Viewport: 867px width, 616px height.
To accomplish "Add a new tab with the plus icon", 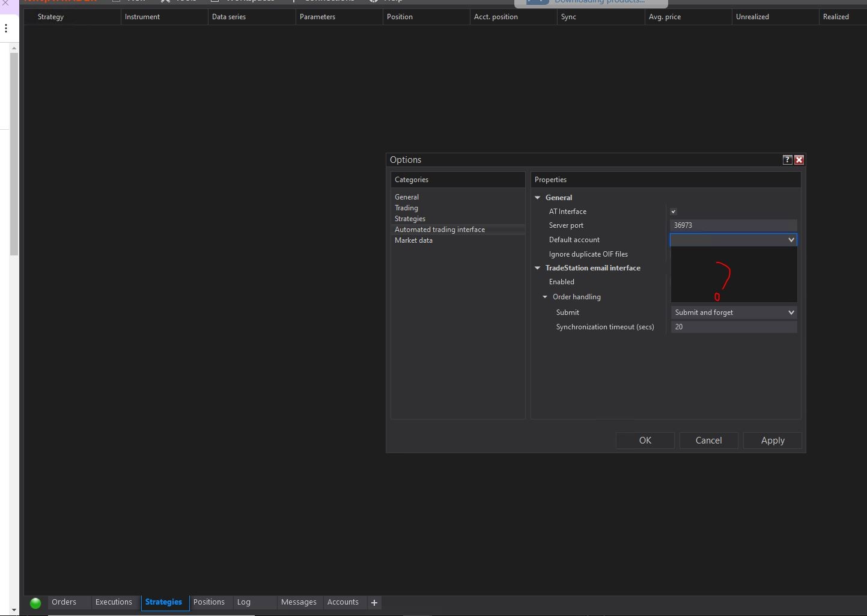I will coord(374,603).
